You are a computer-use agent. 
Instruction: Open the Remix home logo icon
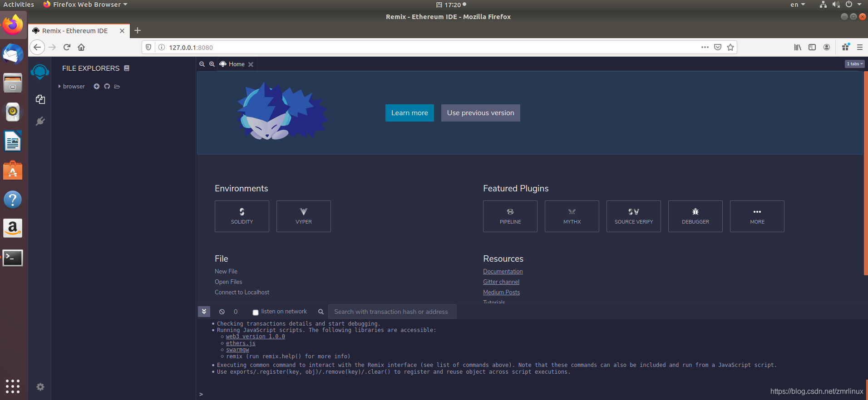40,72
